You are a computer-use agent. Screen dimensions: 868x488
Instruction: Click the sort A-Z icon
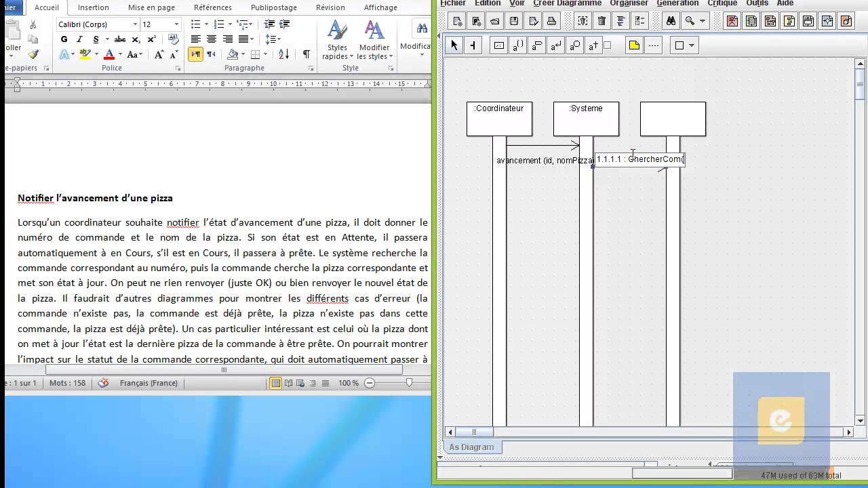[284, 54]
